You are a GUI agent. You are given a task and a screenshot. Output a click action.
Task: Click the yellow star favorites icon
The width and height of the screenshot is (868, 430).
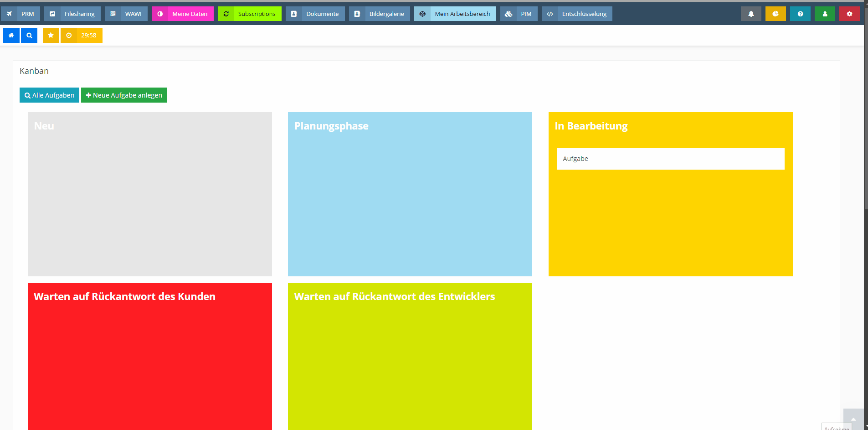click(x=51, y=36)
